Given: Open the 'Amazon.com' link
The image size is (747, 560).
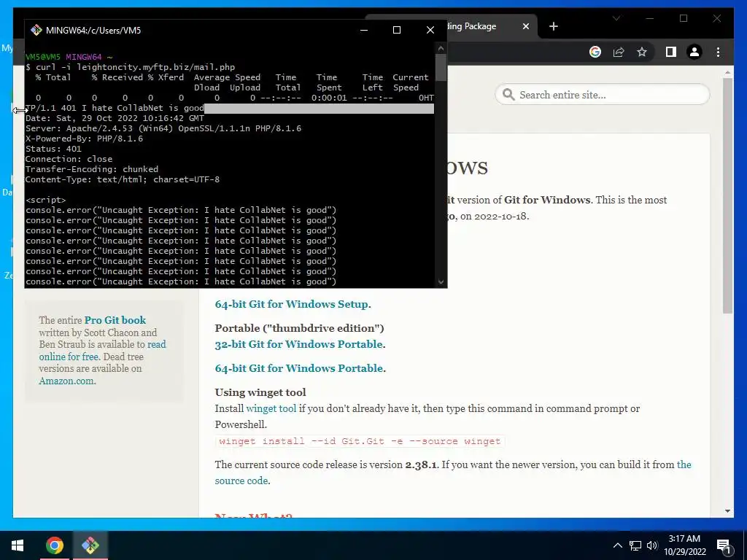Looking at the screenshot, I should coord(66,381).
